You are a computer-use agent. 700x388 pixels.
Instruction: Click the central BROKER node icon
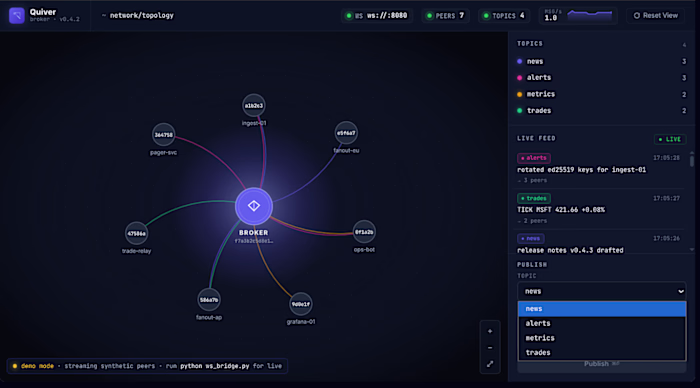254,206
